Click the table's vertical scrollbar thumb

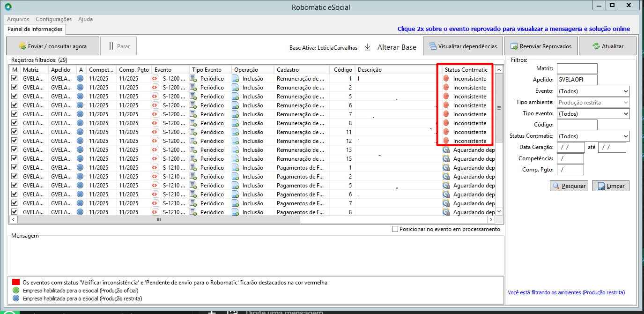click(499, 107)
